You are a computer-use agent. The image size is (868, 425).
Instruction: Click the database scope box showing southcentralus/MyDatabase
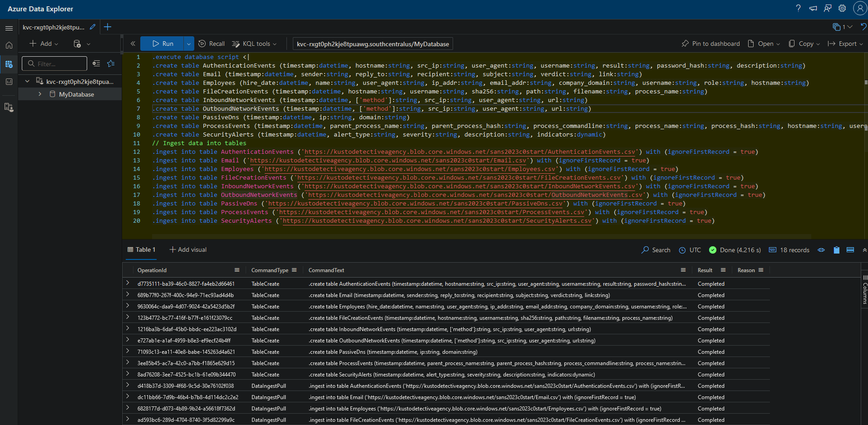[373, 44]
